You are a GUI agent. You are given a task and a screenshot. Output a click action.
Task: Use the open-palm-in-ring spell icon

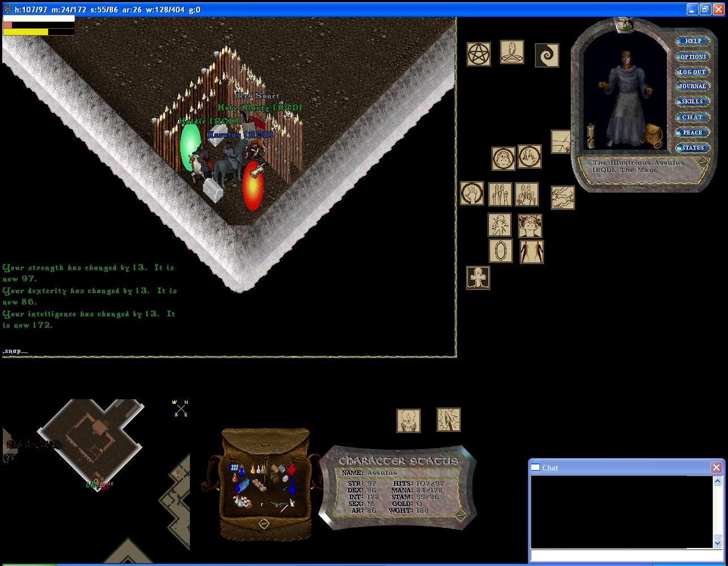click(472, 193)
